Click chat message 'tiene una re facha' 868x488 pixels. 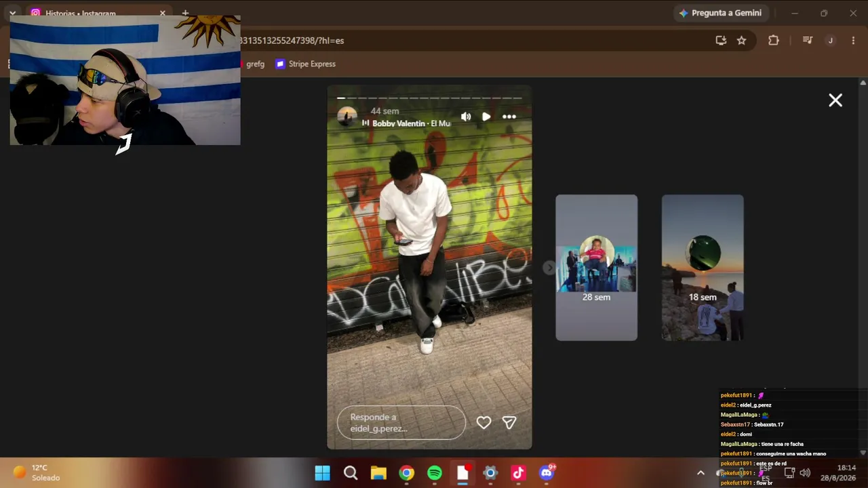tap(783, 444)
